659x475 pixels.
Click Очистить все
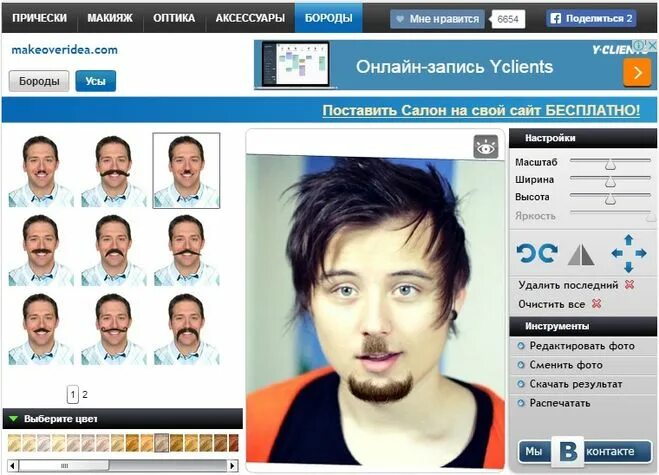pos(551,304)
